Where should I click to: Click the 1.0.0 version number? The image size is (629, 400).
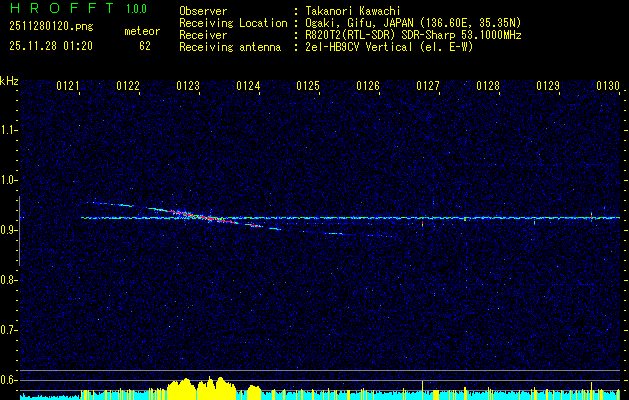click(138, 8)
